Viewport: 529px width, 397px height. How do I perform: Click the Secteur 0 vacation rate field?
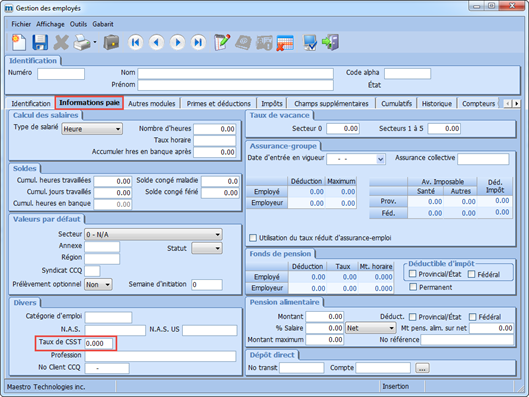[343, 129]
